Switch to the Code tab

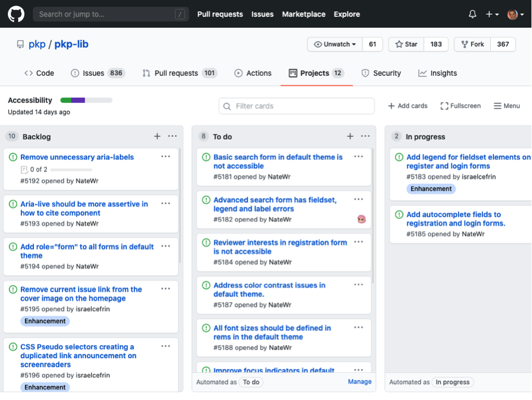point(39,73)
